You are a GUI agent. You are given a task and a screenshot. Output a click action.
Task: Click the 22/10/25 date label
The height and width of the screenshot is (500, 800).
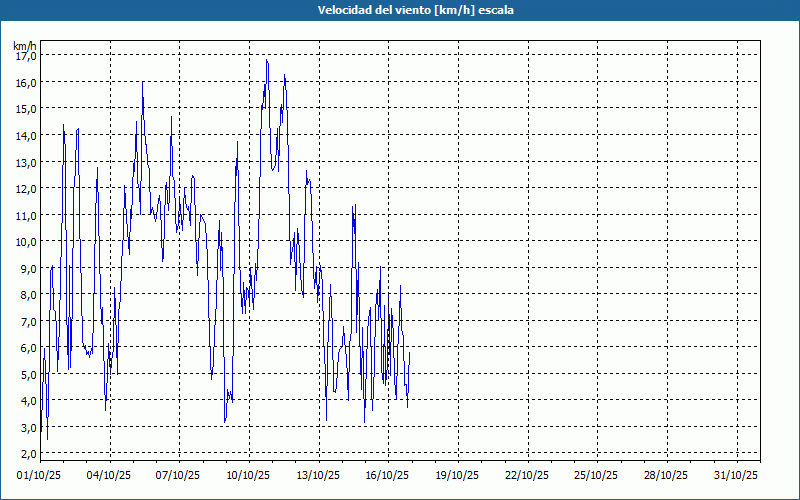tap(527, 475)
